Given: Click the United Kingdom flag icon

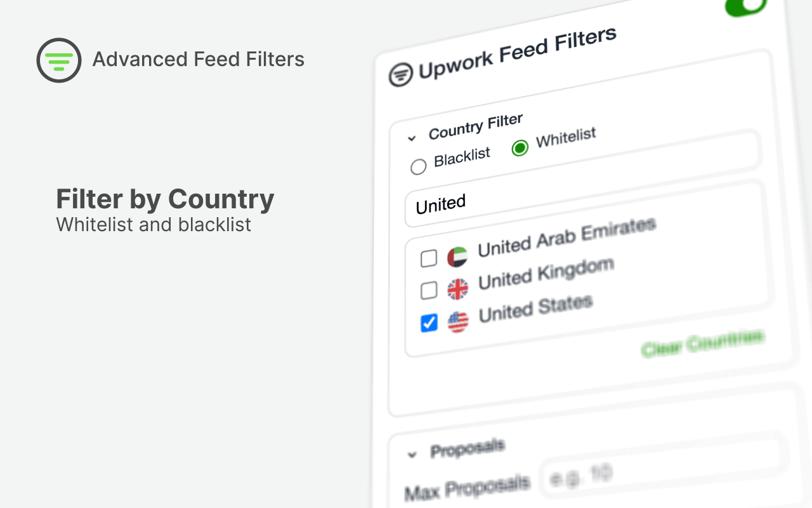Looking at the screenshot, I should pyautogui.click(x=457, y=289).
